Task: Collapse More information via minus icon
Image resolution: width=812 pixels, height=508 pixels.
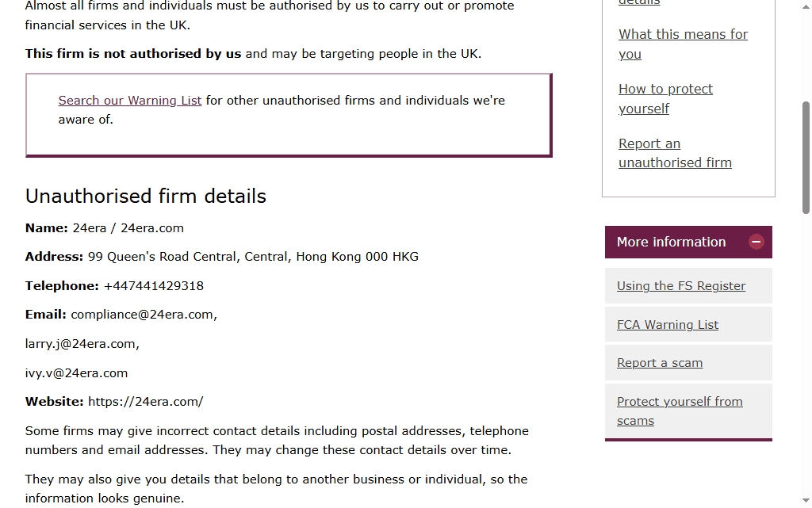Action: [756, 242]
